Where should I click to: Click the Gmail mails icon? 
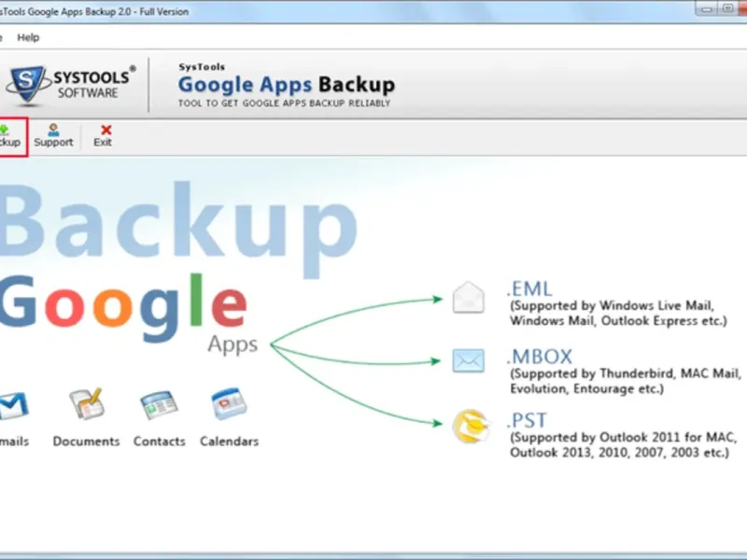(x=13, y=405)
